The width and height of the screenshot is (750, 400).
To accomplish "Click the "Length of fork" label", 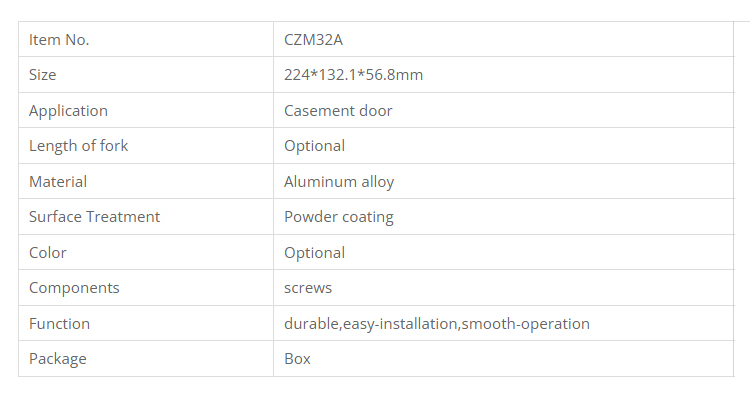I will (79, 146).
